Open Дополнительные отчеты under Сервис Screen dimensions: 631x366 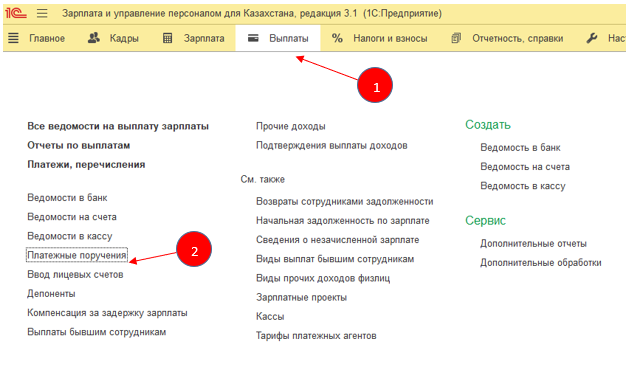pyautogui.click(x=533, y=244)
